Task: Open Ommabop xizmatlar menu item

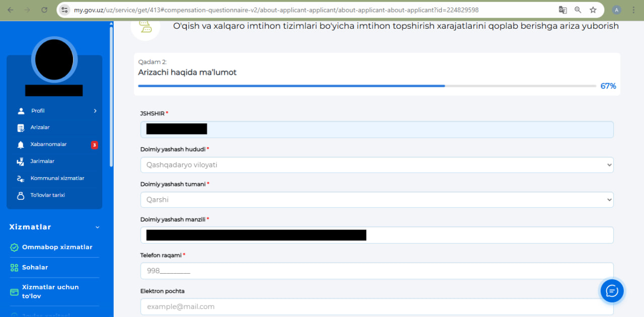Action: [x=57, y=247]
